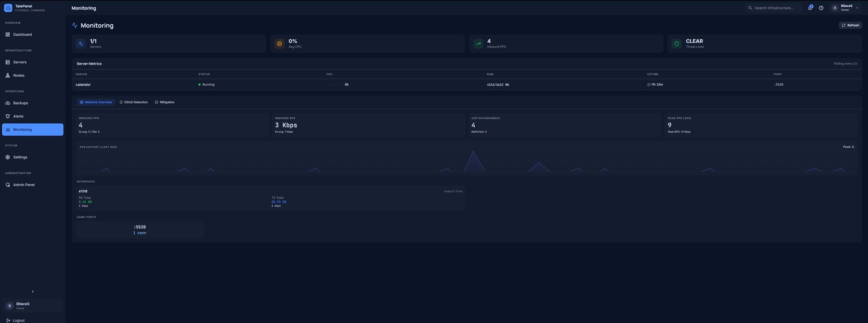Click the Nodes icon in sidebar

(8, 75)
